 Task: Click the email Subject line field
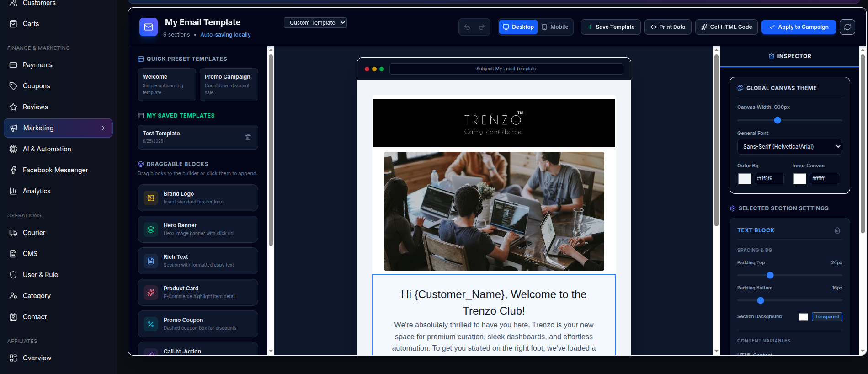coord(506,69)
